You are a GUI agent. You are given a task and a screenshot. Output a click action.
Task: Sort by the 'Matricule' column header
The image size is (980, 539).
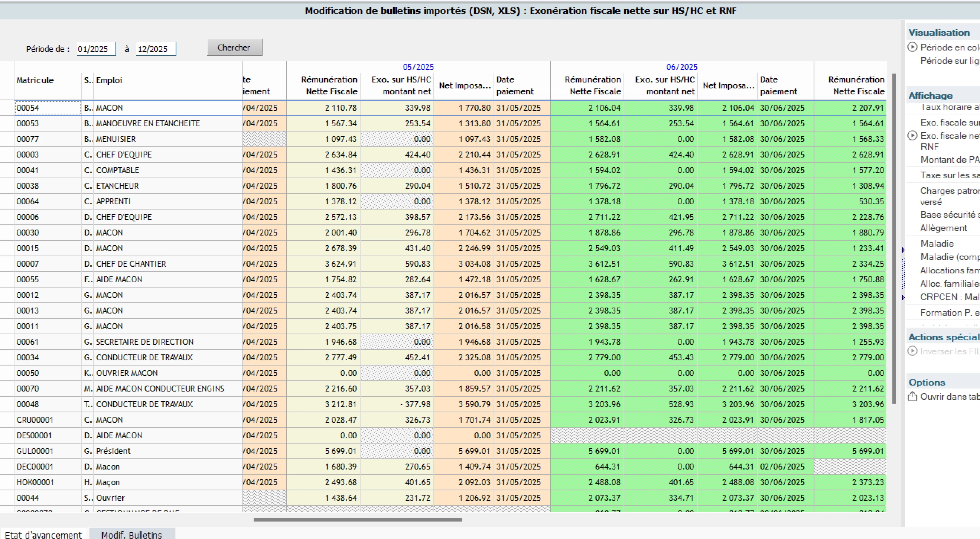pyautogui.click(x=35, y=80)
